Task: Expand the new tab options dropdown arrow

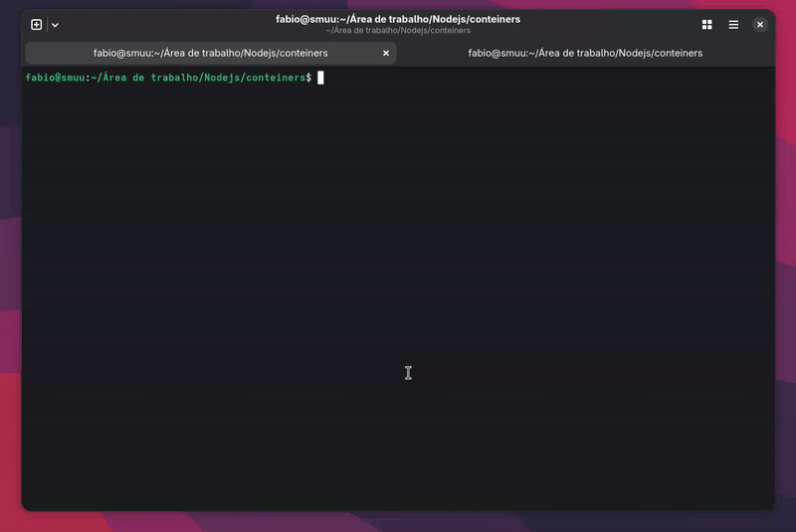Action: [x=55, y=25]
